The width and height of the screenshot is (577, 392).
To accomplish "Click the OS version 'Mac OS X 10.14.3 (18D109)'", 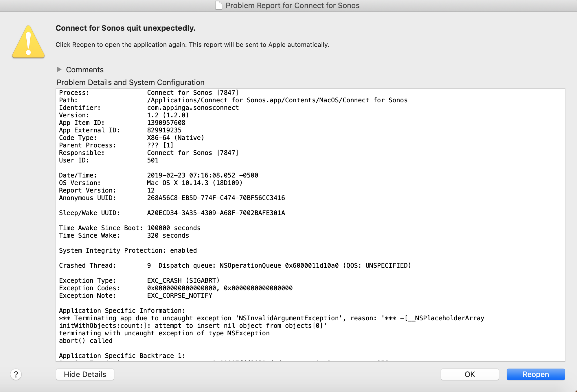I will coord(195,183).
